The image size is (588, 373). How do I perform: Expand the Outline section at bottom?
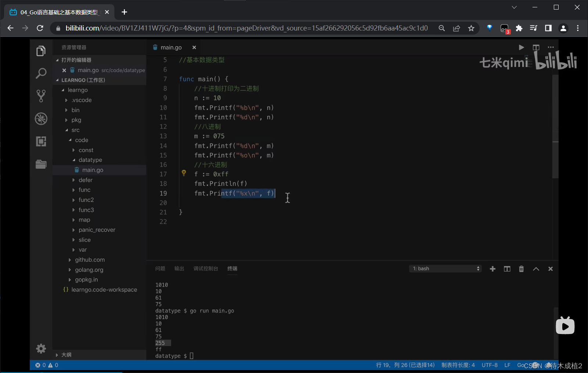pyautogui.click(x=99, y=355)
